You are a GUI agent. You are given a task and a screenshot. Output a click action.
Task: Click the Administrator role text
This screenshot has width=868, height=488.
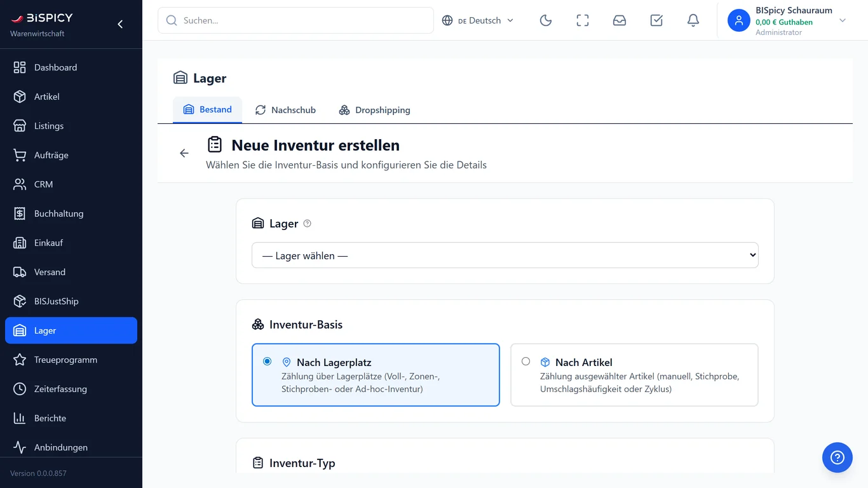pyautogui.click(x=779, y=32)
